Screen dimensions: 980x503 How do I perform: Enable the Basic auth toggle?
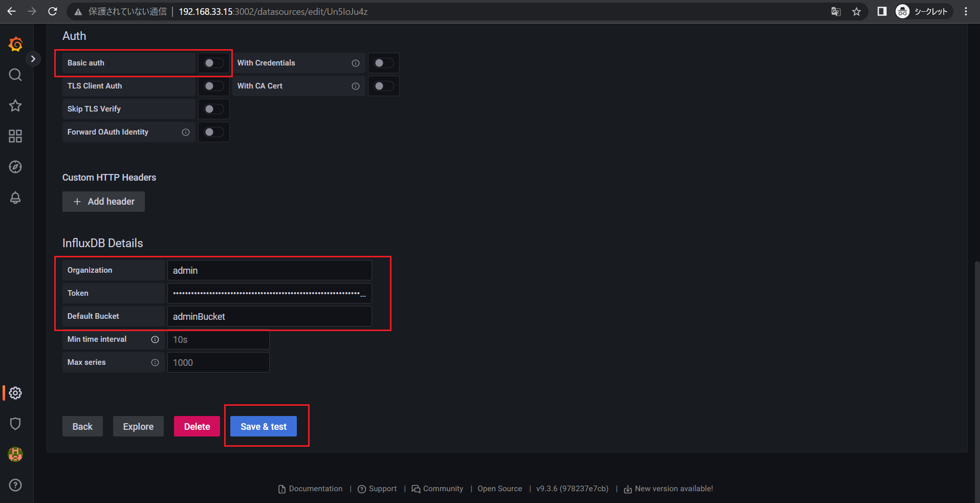click(x=213, y=63)
